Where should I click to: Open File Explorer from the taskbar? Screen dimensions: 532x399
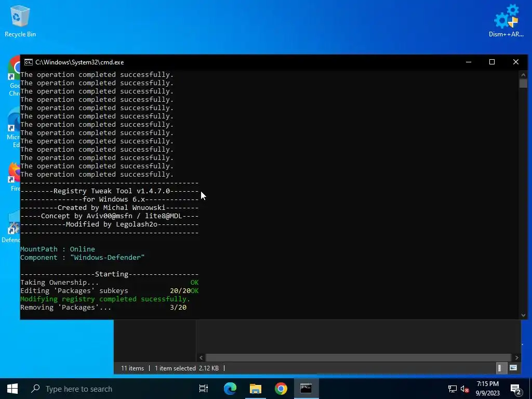click(x=256, y=389)
